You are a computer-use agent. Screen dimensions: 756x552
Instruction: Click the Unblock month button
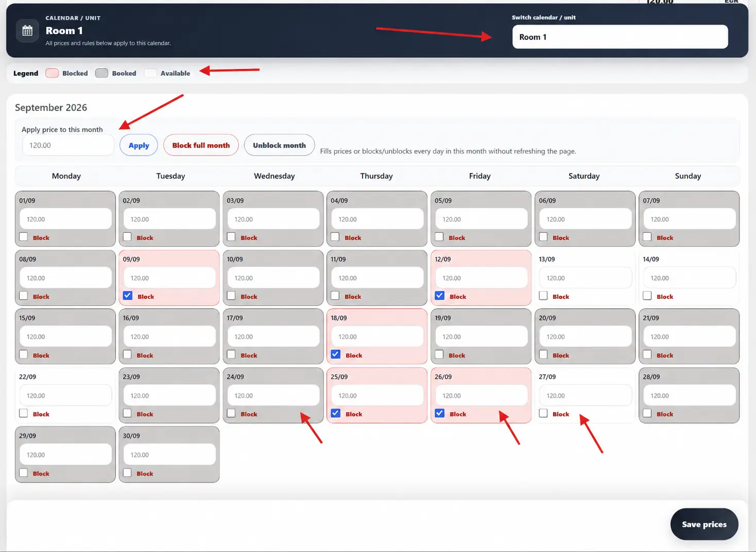click(279, 145)
